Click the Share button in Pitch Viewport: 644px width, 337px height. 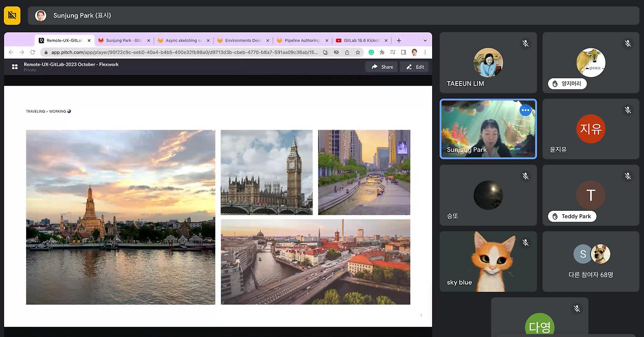pos(382,67)
